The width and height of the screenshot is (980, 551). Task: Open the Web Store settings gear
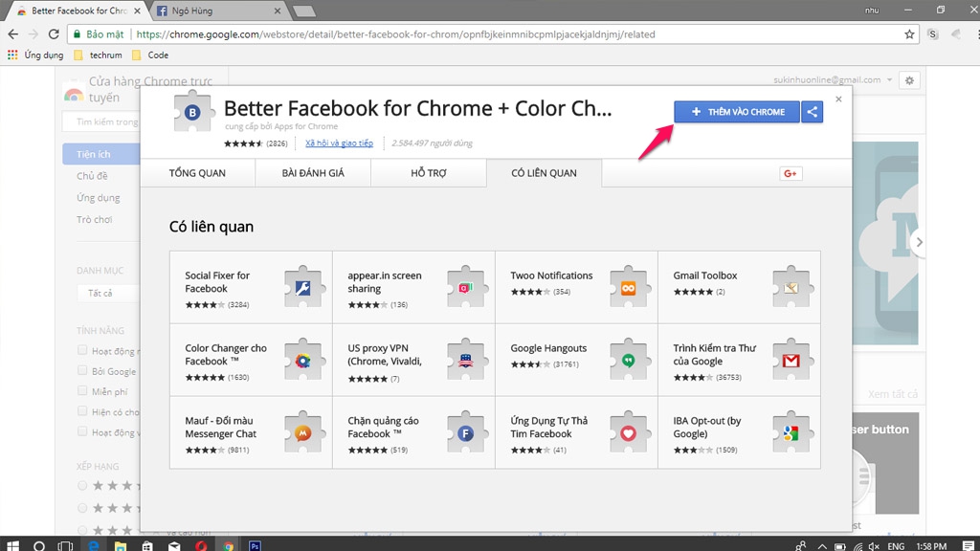909,80
